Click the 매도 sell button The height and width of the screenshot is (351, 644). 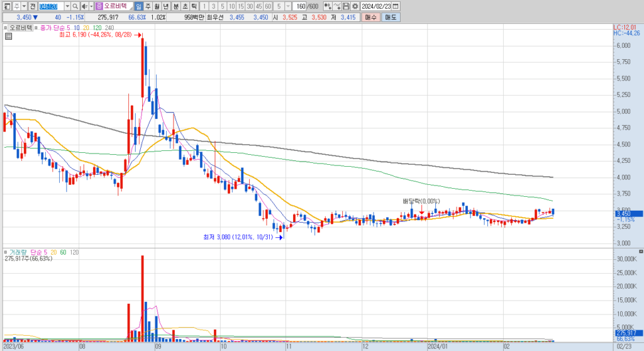[x=391, y=17]
